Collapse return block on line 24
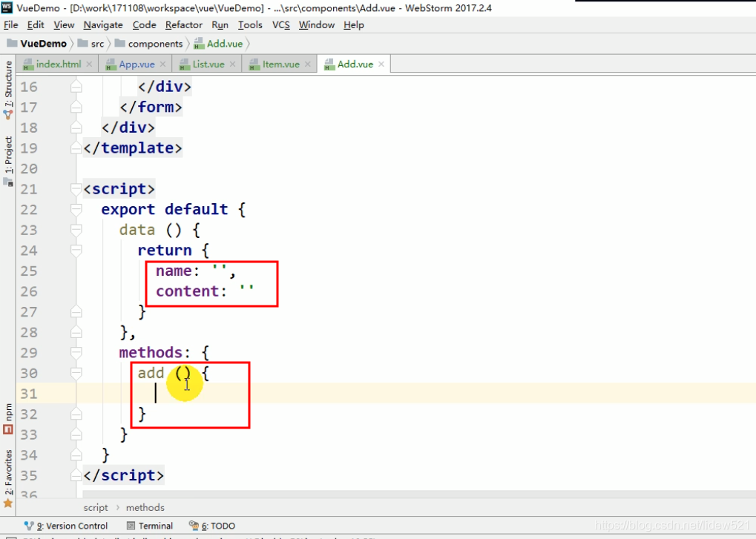 click(x=76, y=251)
